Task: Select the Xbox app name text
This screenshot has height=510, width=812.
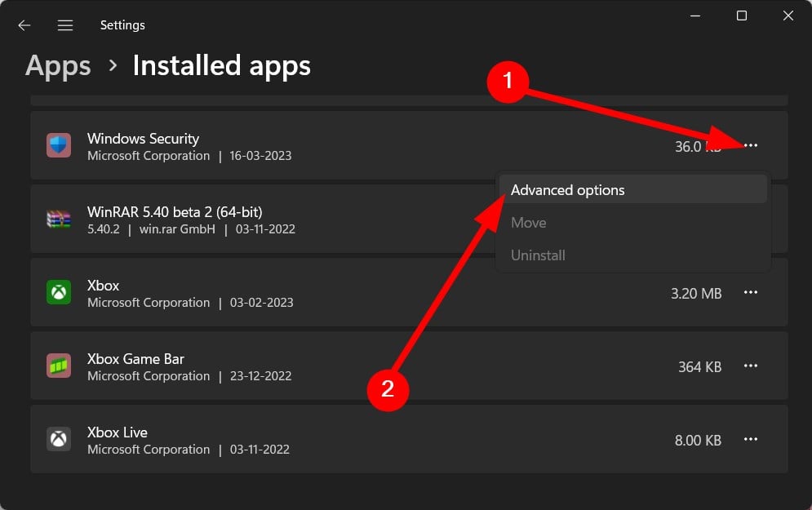Action: coord(103,286)
